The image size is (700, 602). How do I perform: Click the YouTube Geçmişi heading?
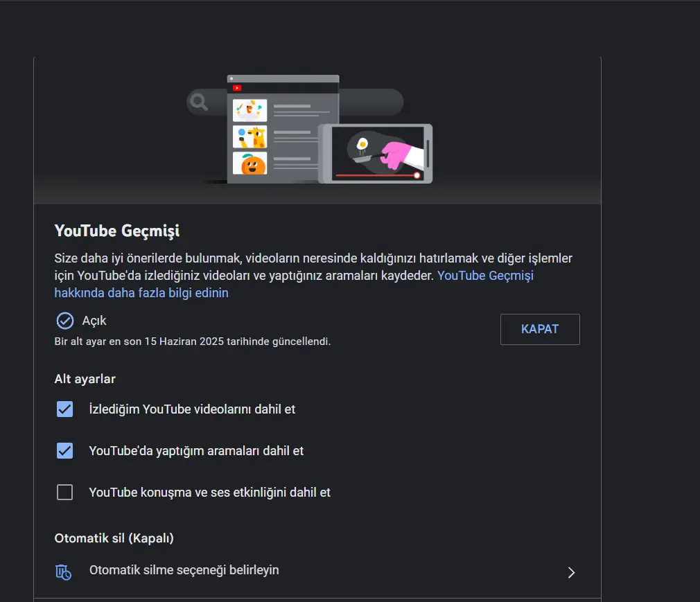point(117,231)
